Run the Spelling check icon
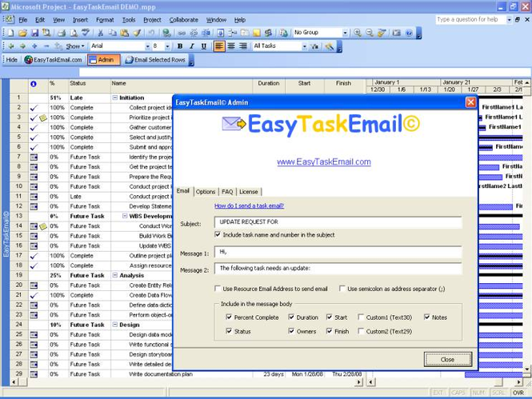 point(86,33)
